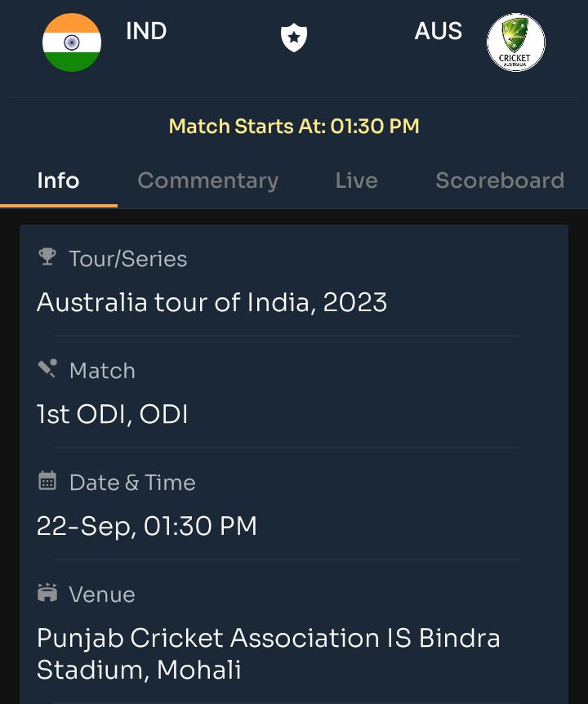The image size is (588, 704).
Task: Open the Live tab
Action: [356, 180]
